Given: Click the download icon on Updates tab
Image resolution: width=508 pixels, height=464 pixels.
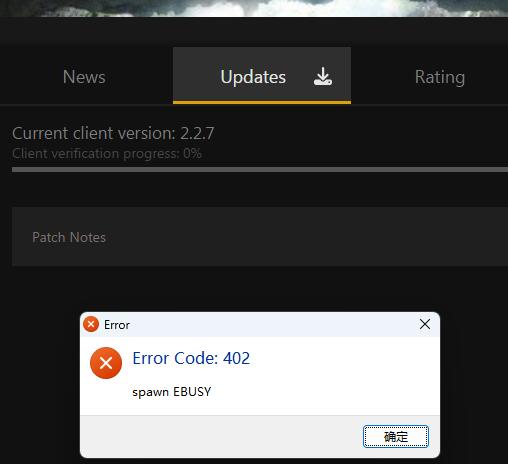Looking at the screenshot, I should tap(322, 76).
